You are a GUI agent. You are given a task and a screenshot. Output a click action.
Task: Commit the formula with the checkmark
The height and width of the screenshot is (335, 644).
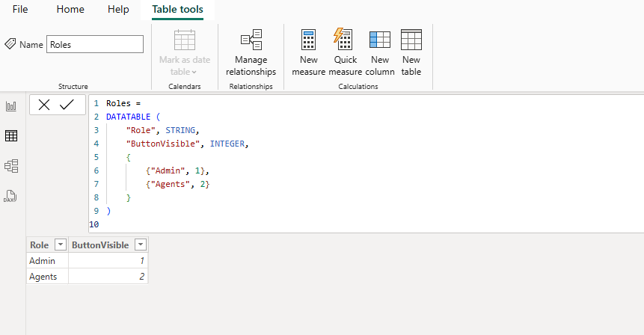pos(67,105)
